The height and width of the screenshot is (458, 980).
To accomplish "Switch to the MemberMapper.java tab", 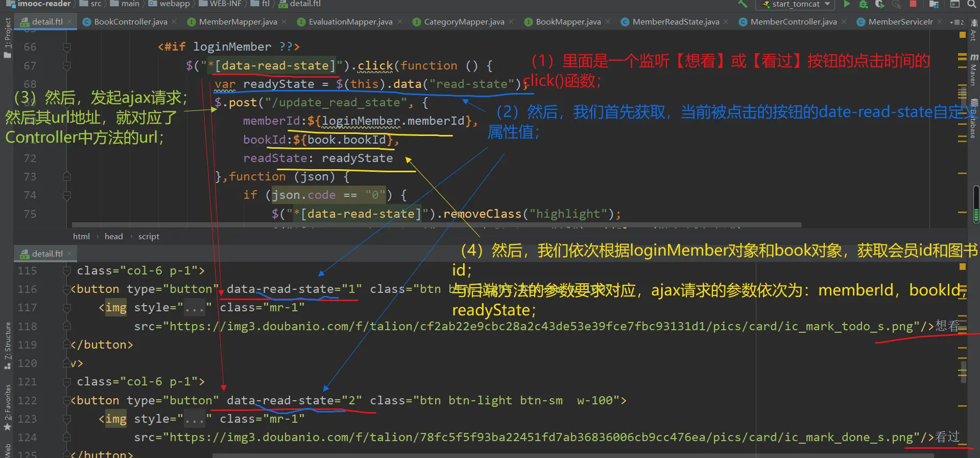I will pyautogui.click(x=238, y=21).
